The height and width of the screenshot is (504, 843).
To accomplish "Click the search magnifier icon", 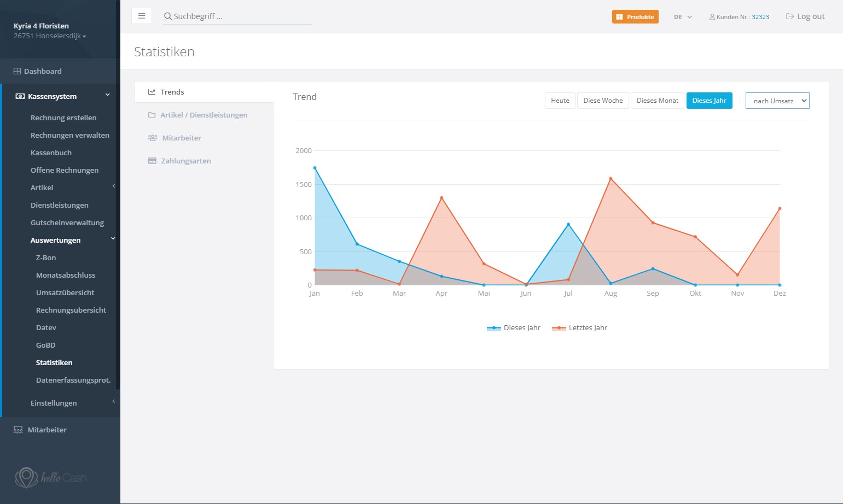I will pos(168,16).
